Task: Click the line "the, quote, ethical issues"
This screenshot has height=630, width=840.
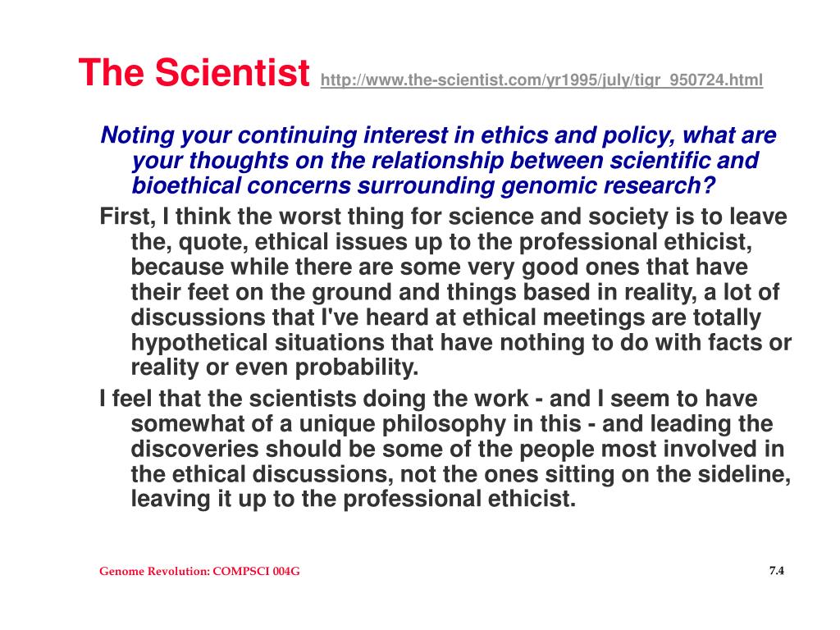Action: (x=441, y=242)
